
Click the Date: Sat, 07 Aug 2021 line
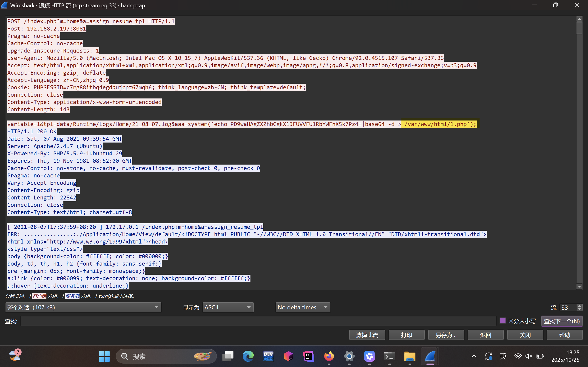(x=65, y=139)
